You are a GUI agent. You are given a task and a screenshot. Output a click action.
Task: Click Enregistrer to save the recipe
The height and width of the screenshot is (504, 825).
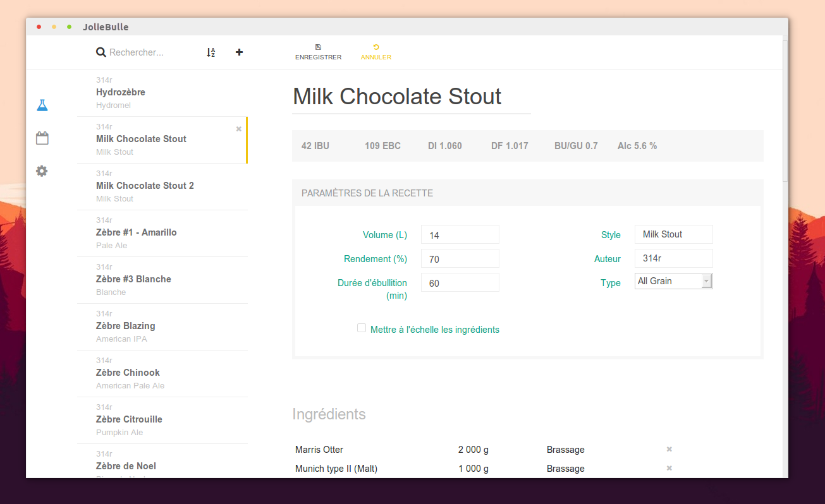click(318, 52)
